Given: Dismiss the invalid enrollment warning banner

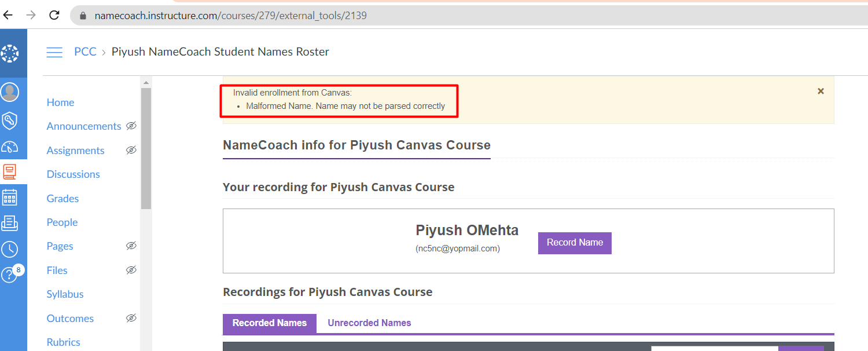Looking at the screenshot, I should [821, 91].
